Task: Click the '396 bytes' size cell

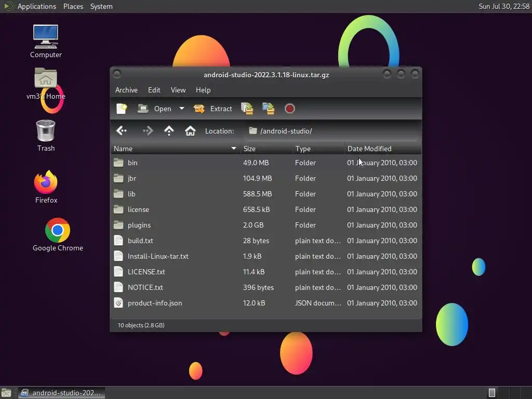Action: pyautogui.click(x=258, y=287)
